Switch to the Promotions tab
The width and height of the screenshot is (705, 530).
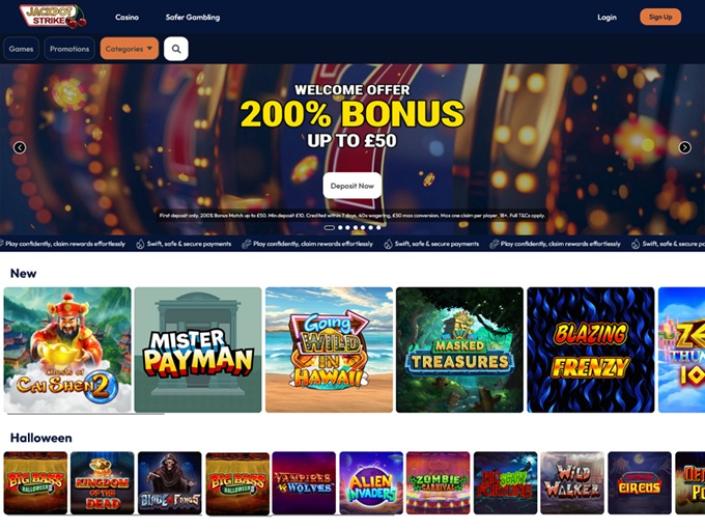click(69, 49)
